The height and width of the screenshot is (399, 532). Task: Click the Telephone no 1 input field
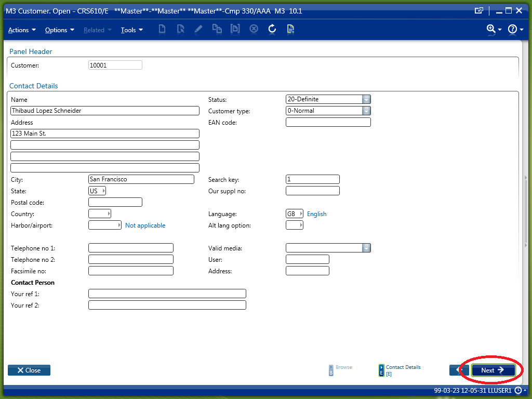coord(130,248)
